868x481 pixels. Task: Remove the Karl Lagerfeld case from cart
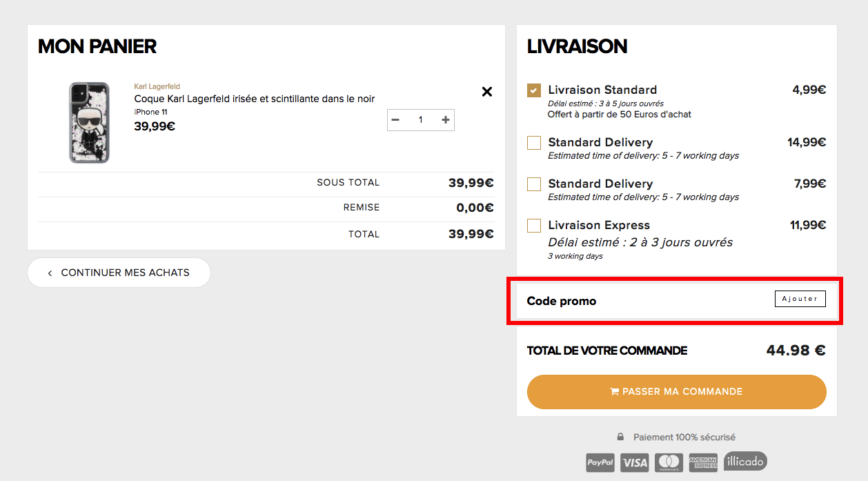click(487, 91)
